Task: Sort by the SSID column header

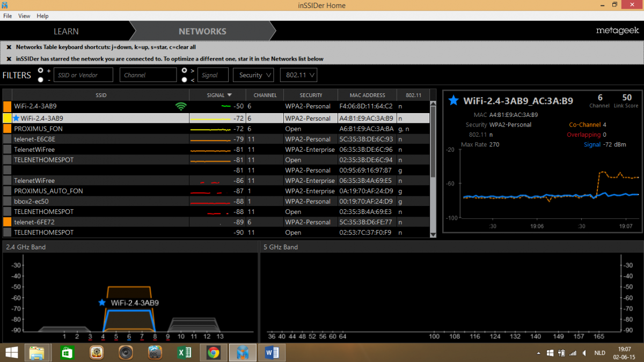Action: pyautogui.click(x=101, y=95)
